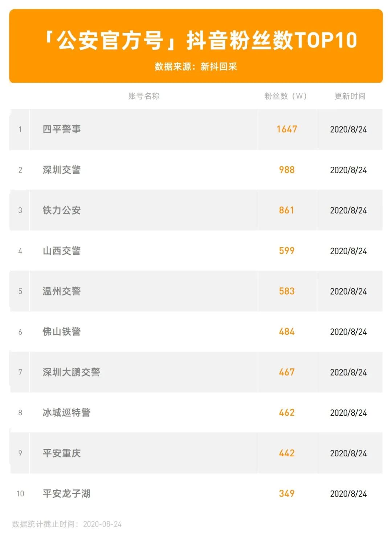392x533 pixels.
Task: Click the 1647 follower count value
Action: pos(287,129)
